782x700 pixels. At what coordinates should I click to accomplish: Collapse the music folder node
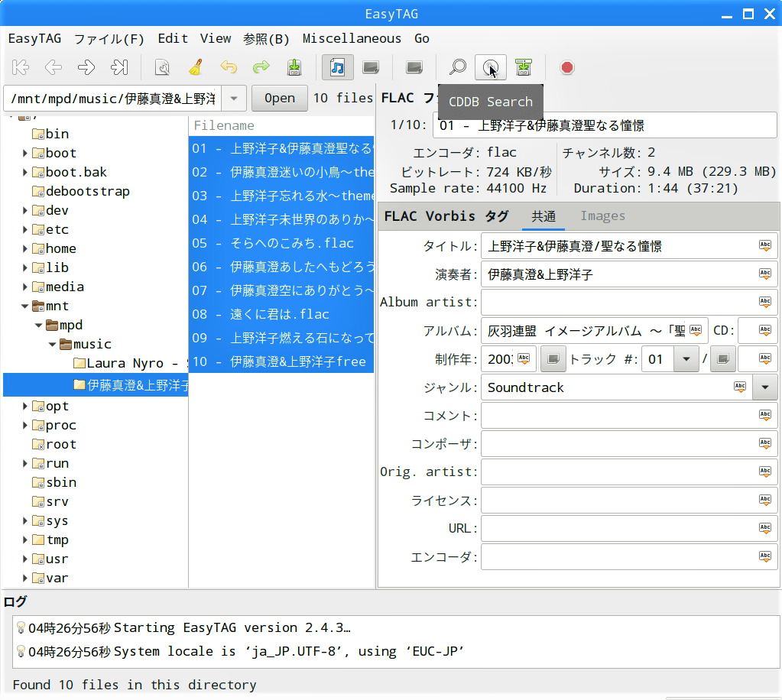(53, 345)
